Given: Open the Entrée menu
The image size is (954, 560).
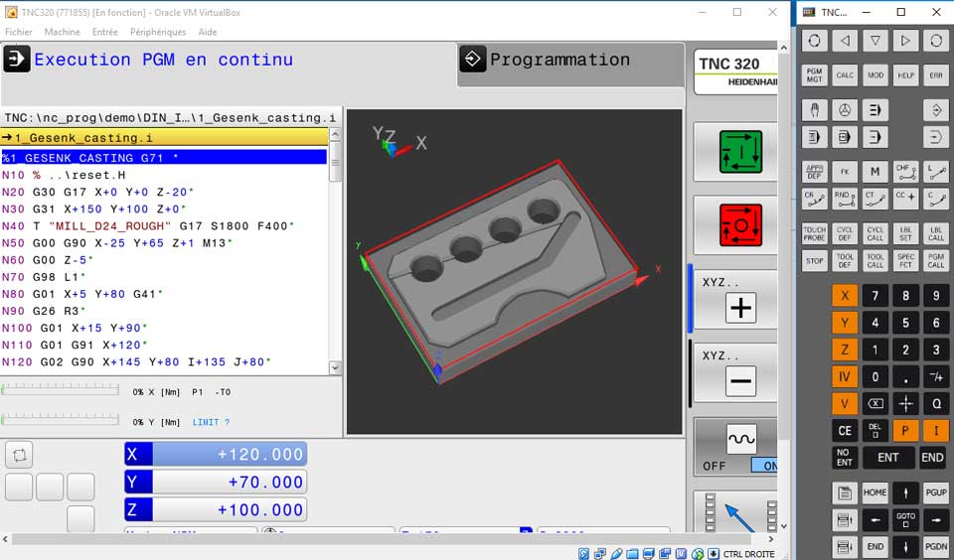Looking at the screenshot, I should 105,32.
